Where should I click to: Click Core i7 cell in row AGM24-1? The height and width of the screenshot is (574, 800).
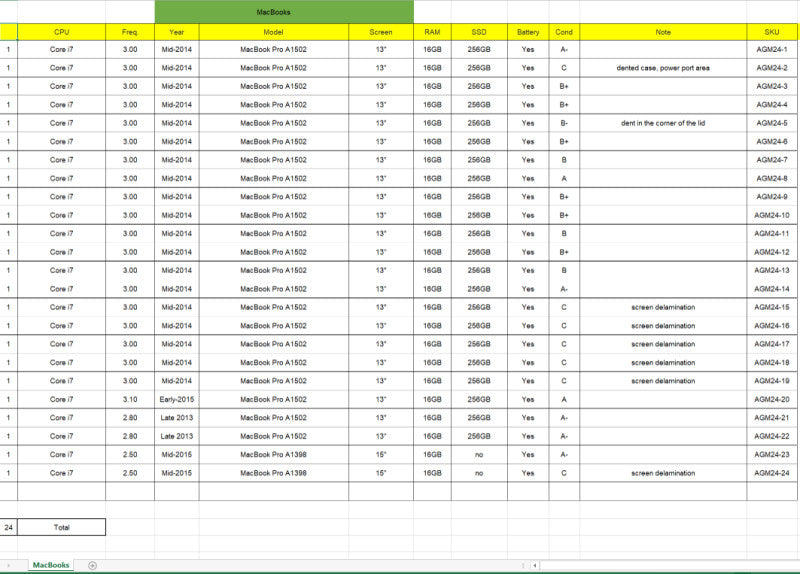click(x=61, y=49)
